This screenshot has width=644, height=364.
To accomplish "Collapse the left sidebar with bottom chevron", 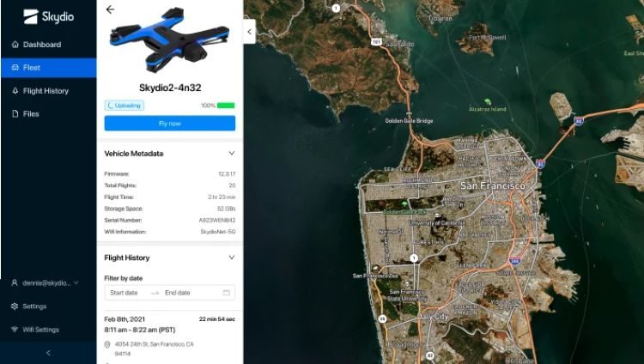I will click(48, 353).
